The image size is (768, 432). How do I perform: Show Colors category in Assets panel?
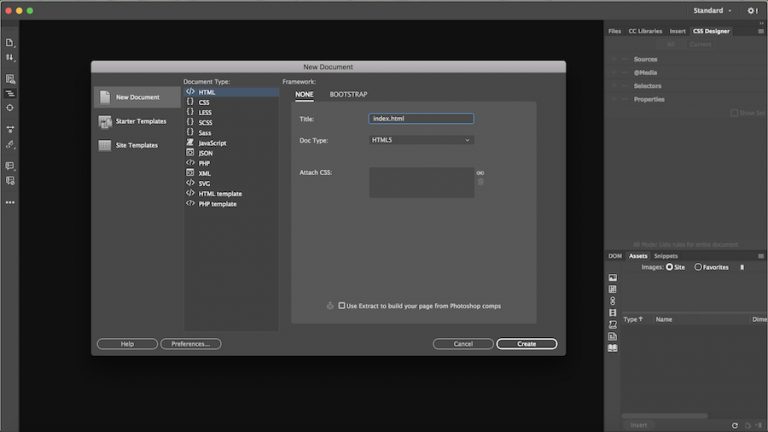tap(613, 289)
